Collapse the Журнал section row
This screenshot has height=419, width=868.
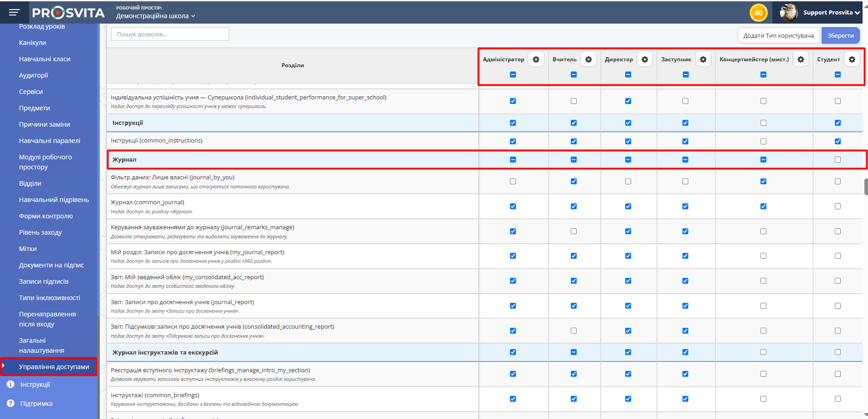coord(292,160)
